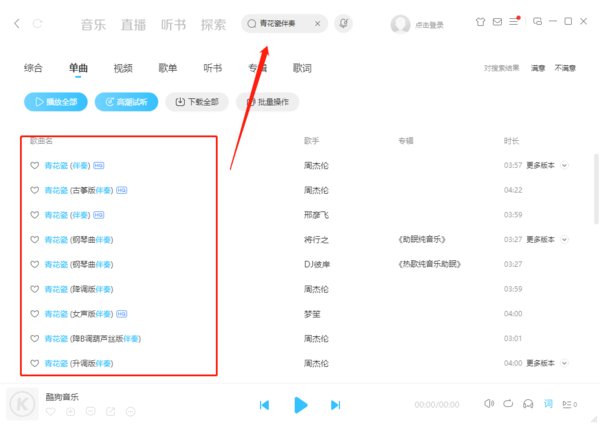The height and width of the screenshot is (424, 600).
Task: Switch to mini mode icon
Action: click(x=538, y=22)
